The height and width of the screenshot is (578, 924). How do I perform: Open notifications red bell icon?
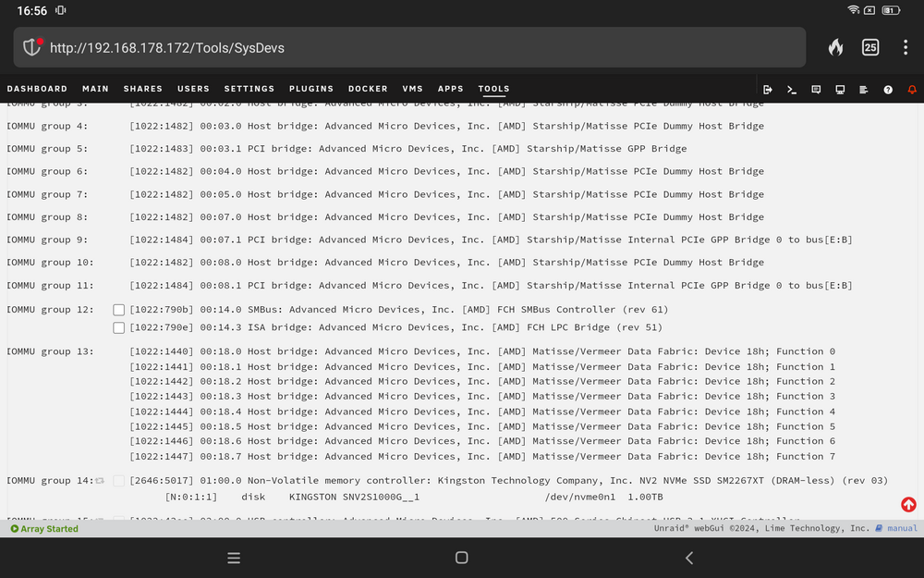point(912,90)
